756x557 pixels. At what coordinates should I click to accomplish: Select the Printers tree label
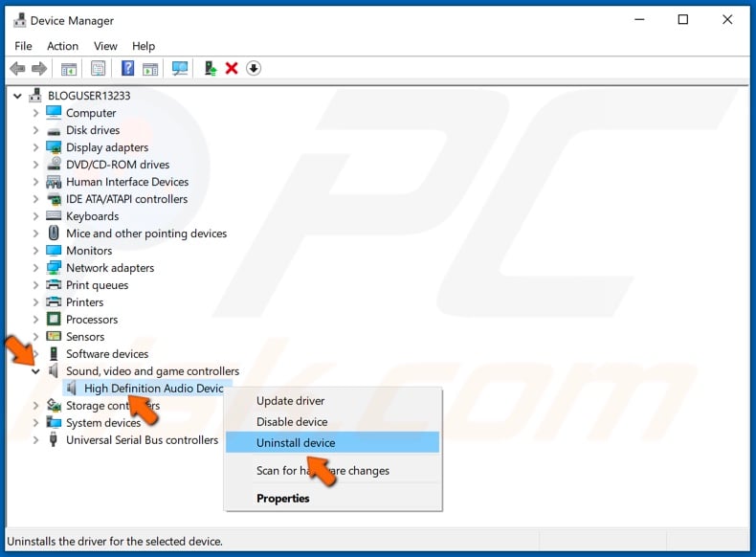pos(85,302)
